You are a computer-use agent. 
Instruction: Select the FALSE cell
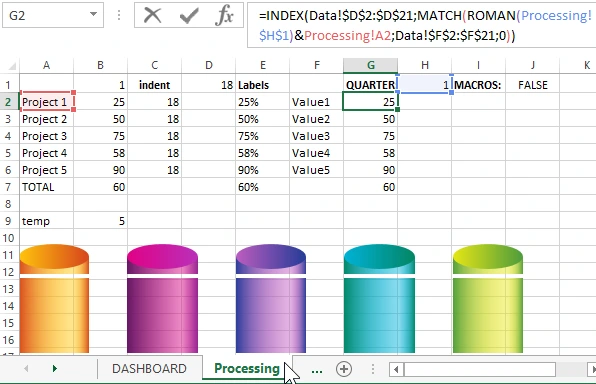(533, 85)
